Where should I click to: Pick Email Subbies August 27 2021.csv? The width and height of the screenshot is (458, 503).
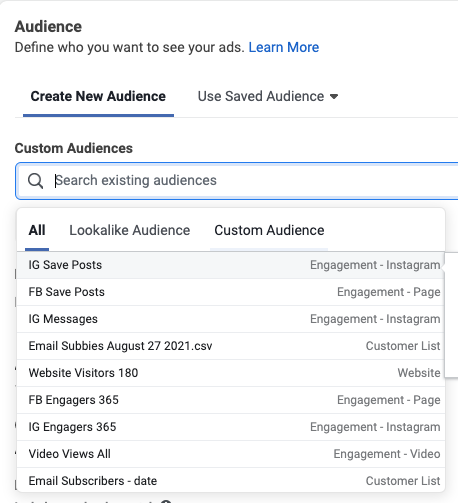tap(231, 346)
